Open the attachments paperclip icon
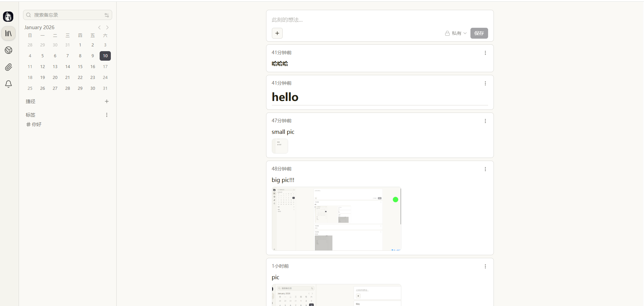 [8, 67]
